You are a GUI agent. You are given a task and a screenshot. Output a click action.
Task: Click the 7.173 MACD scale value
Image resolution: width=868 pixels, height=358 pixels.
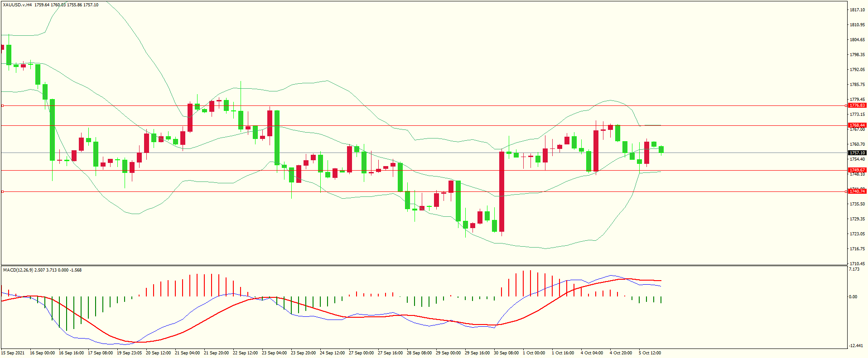(x=854, y=269)
